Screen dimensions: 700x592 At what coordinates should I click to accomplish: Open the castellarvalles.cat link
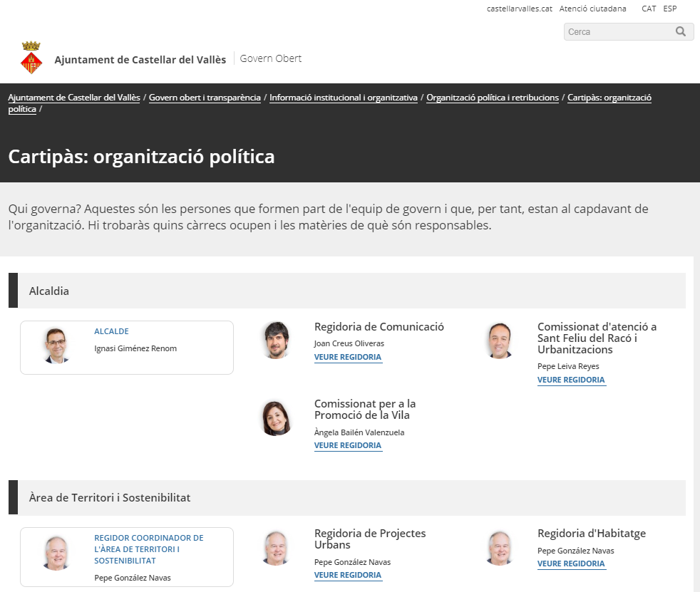tap(519, 9)
